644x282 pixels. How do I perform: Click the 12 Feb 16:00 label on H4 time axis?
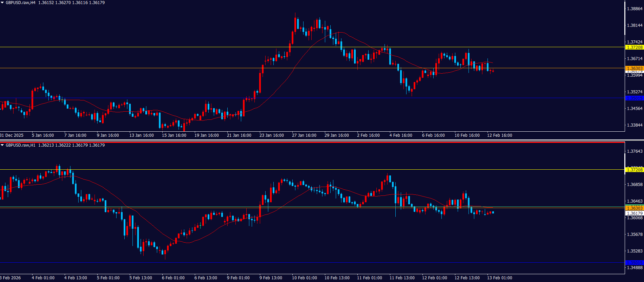coord(499,135)
